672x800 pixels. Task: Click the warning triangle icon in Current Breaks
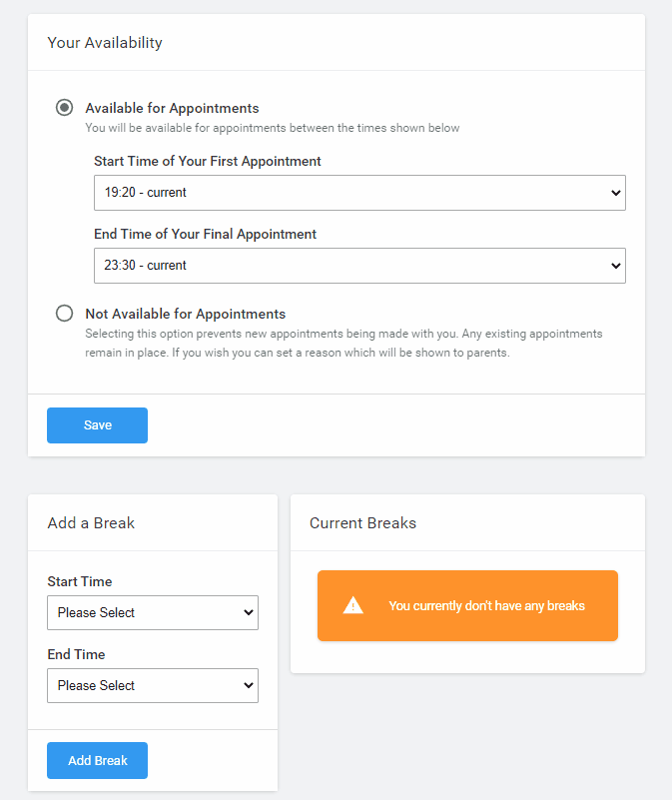[x=353, y=605]
